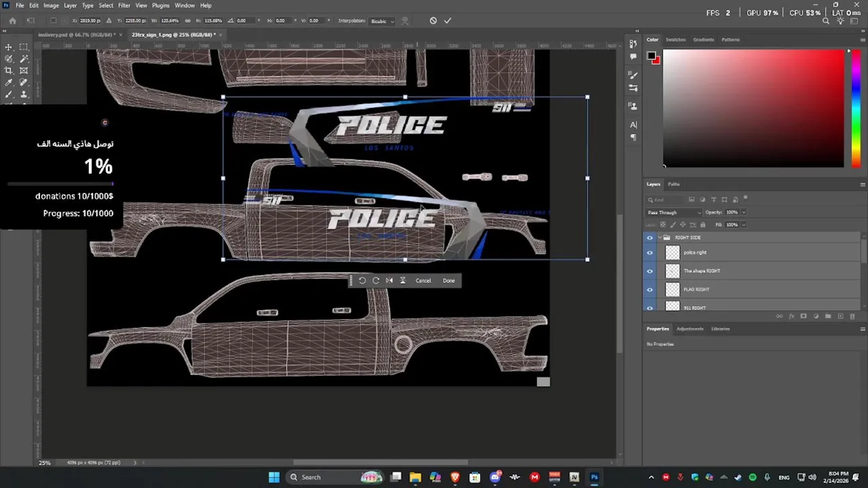
Task: Select the Eyedropper tool
Action: [x=9, y=82]
